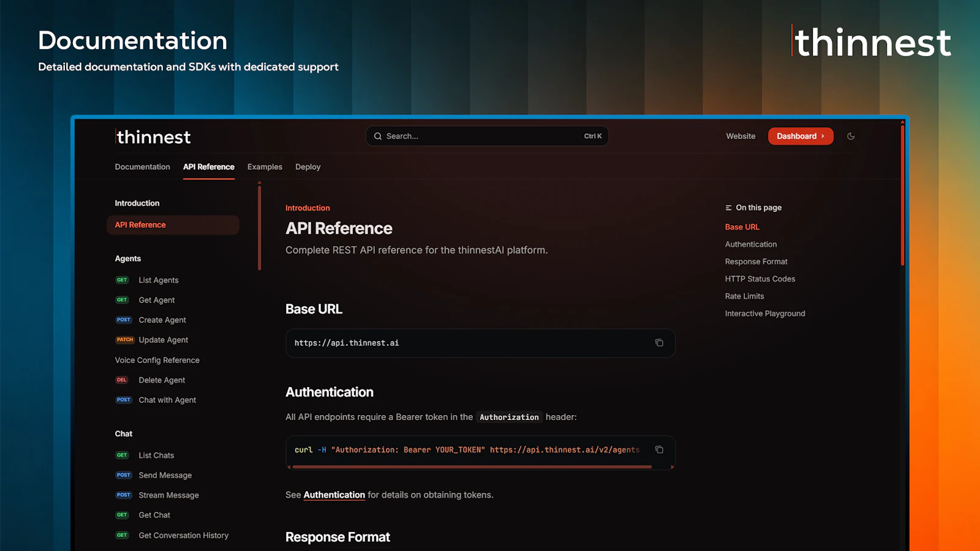Jump to Interactive Playground section
Viewport: 980px width, 551px height.
click(765, 313)
